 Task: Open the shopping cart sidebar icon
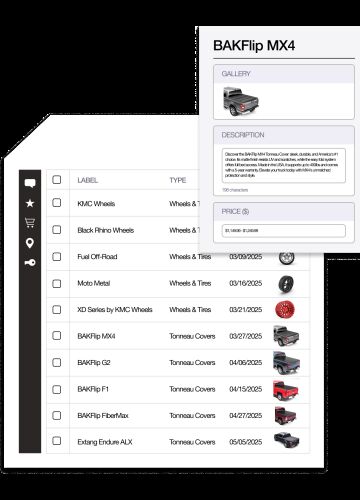[x=30, y=223]
